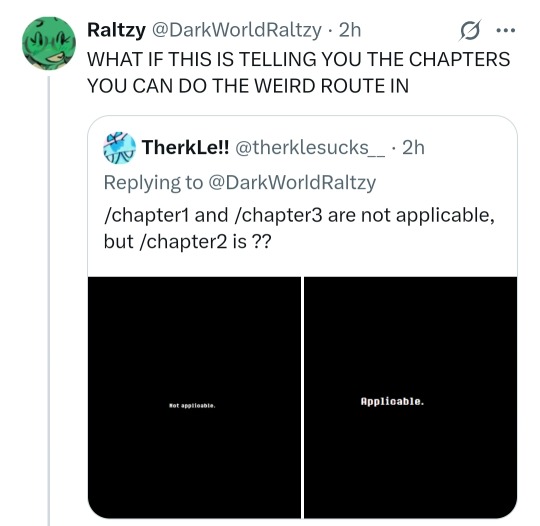Click the small 'Not applicable.' text

click(192, 406)
